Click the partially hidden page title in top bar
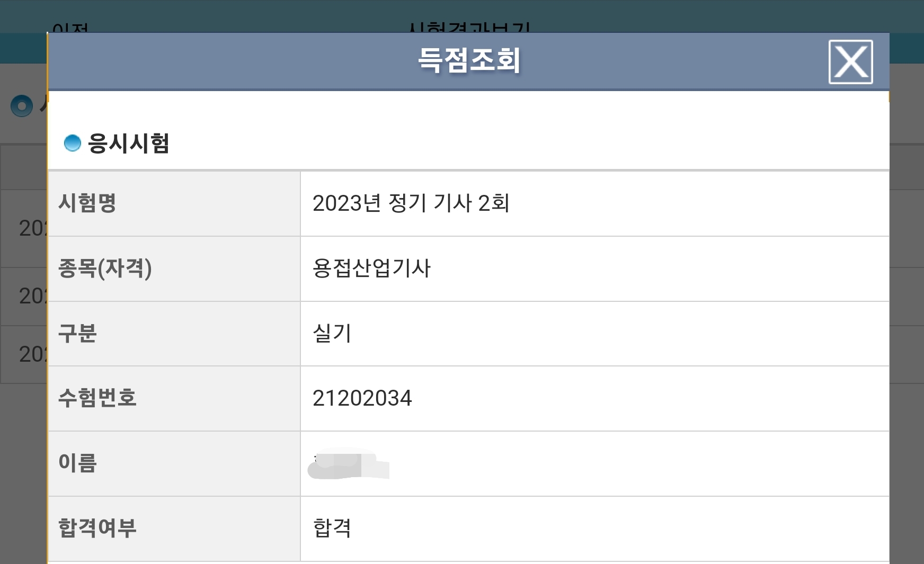The width and height of the screenshot is (924, 564). [469, 28]
